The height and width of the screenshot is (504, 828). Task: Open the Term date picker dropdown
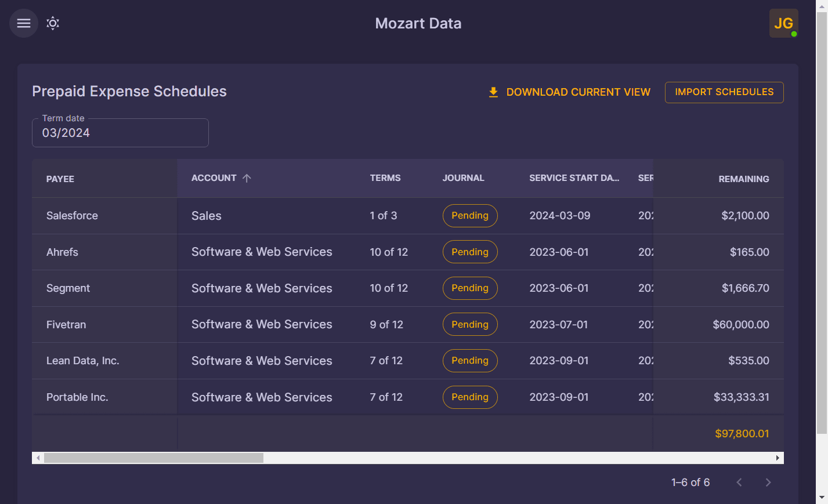coord(120,133)
